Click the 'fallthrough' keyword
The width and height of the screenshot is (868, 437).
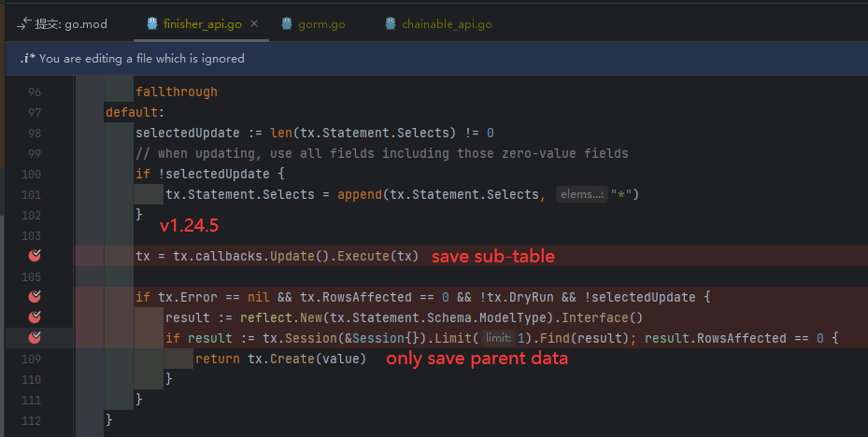pos(177,92)
